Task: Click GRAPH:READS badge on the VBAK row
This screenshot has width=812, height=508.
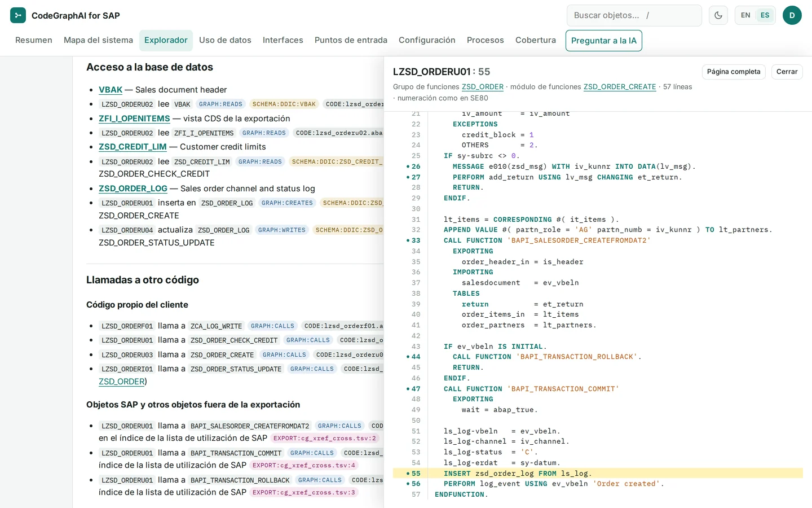Action: 220,104
